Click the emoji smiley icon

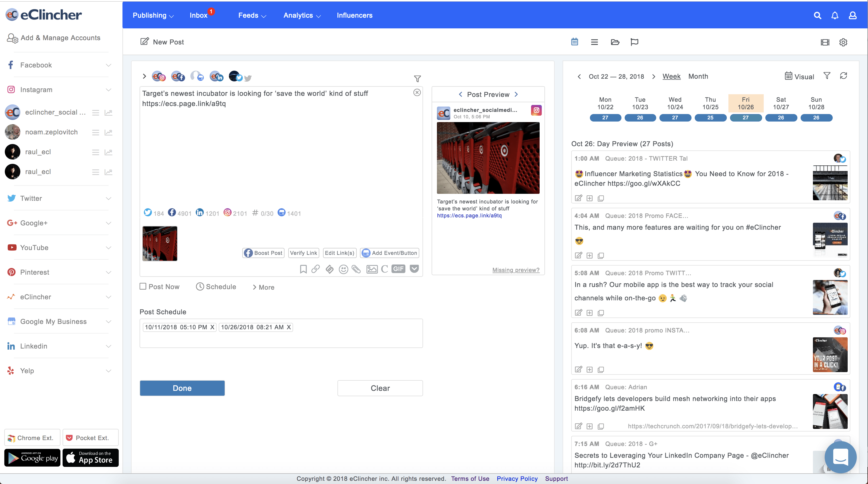[343, 269]
